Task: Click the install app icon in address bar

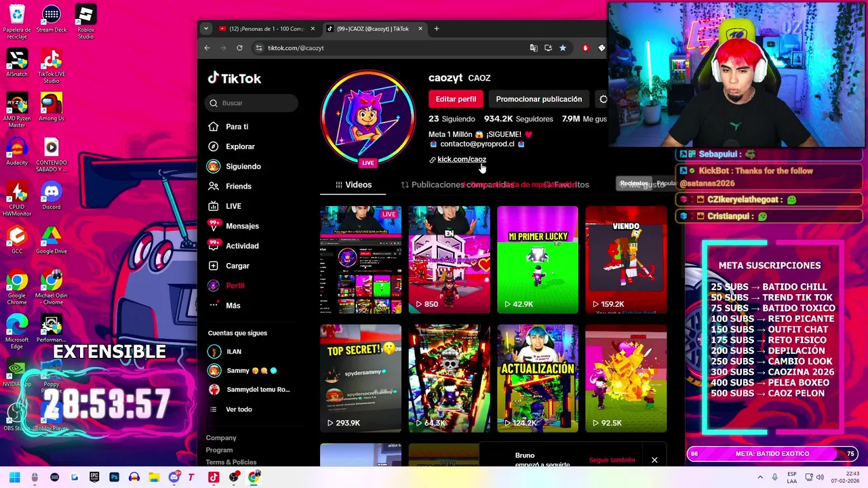Action: click(548, 48)
